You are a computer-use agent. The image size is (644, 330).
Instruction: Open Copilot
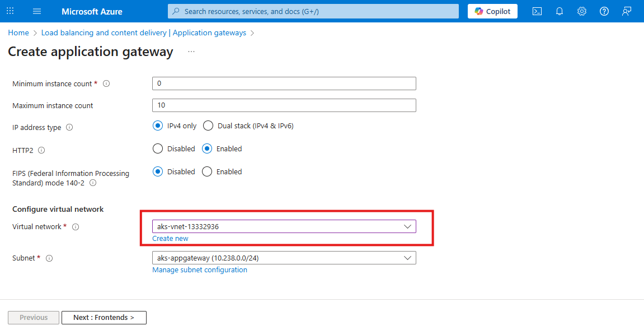point(492,11)
